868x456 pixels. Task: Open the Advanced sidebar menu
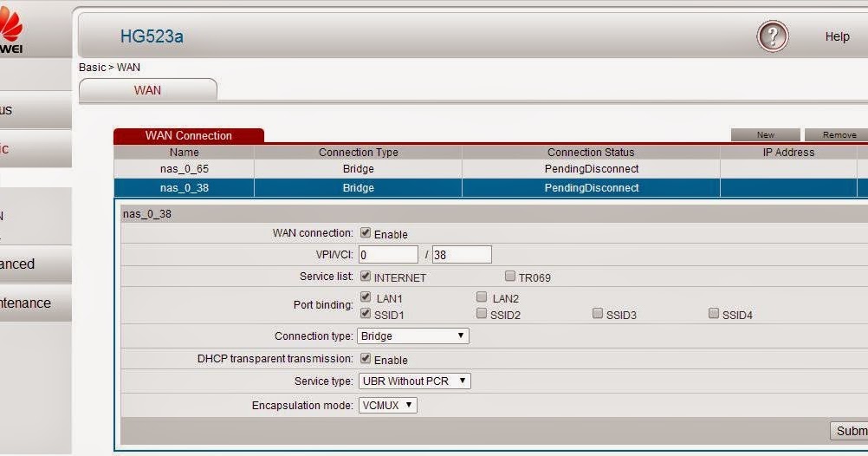[36, 264]
